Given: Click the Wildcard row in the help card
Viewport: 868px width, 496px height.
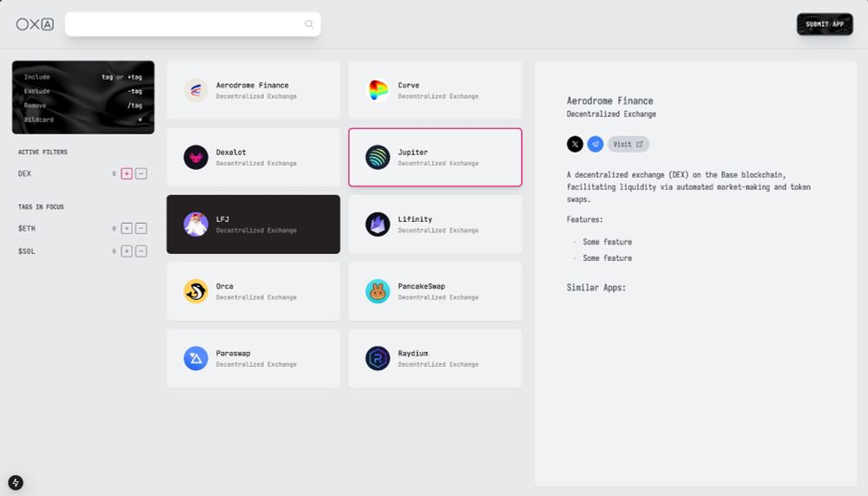Looking at the screenshot, I should [x=83, y=120].
